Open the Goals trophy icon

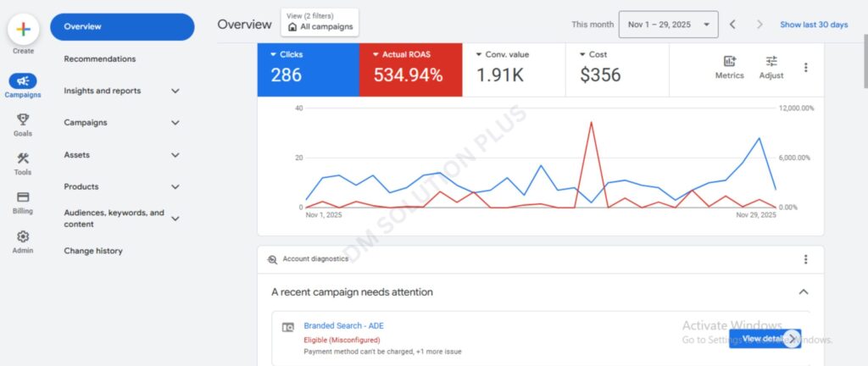[23, 119]
